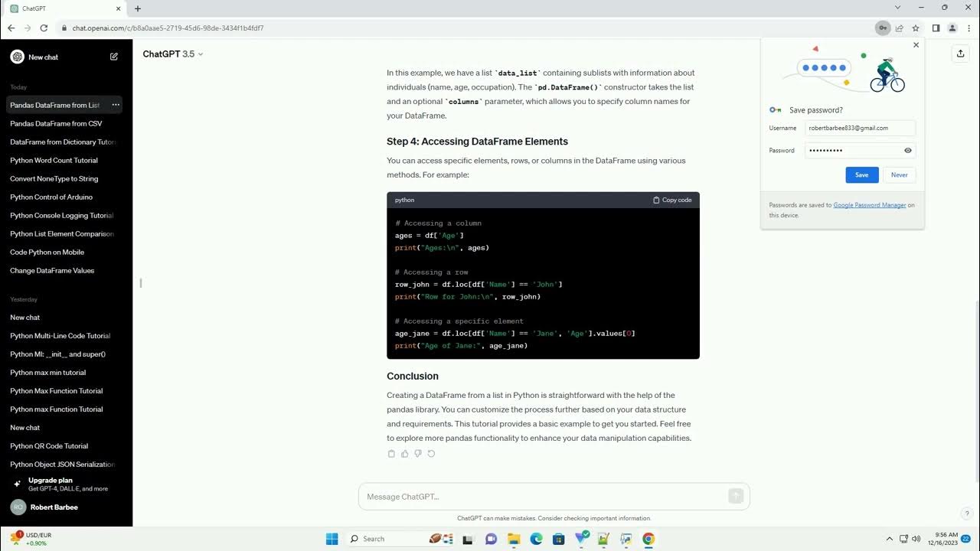The width and height of the screenshot is (980, 551).
Task: Click the Save password button
Action: pos(862,175)
